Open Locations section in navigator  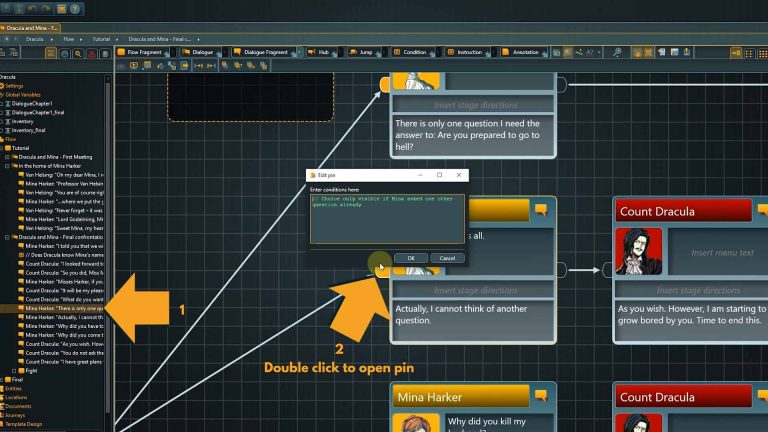click(16, 397)
